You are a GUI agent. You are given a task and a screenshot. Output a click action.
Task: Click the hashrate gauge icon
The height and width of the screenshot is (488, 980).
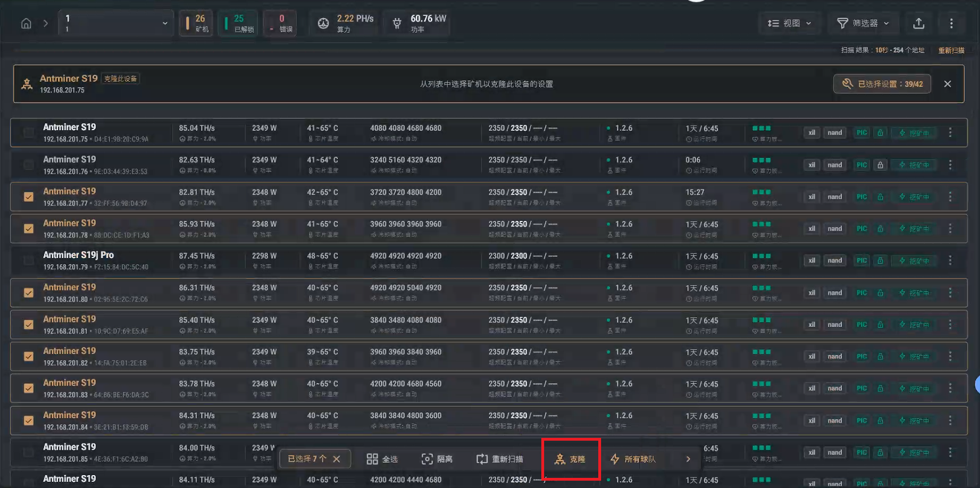323,24
